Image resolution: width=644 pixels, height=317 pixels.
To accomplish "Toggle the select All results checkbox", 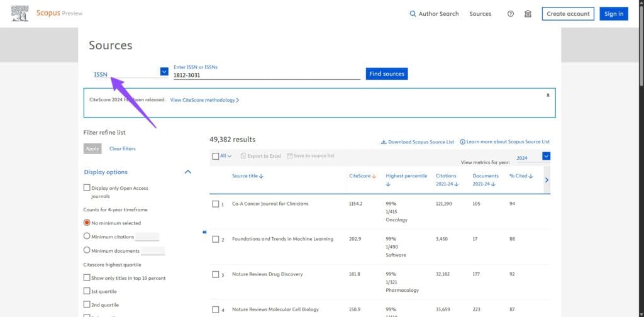I will (216, 156).
